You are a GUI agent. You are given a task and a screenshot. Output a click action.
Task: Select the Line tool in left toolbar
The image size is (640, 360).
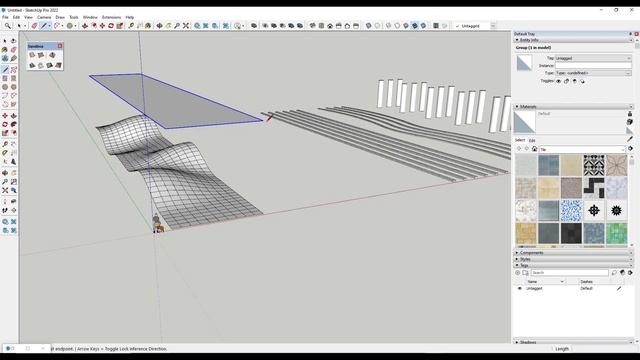(5, 70)
